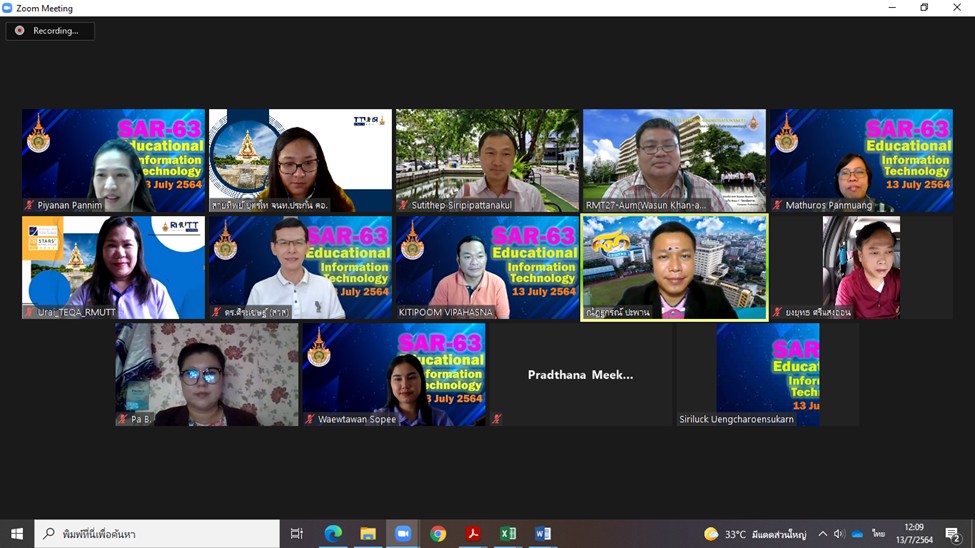Select KITIPOOM VIPAHASNA video tile
Image resolution: width=975 pixels, height=548 pixels.
coord(487,267)
